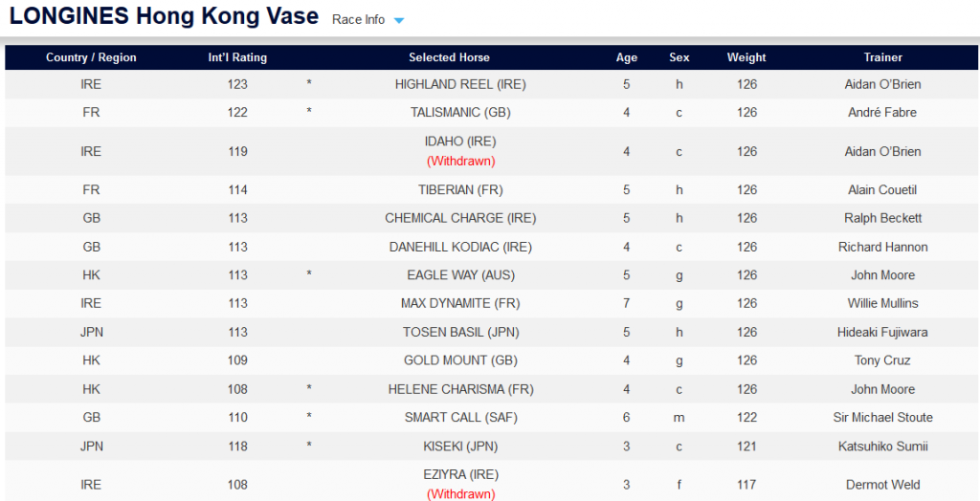Select the Weight column header
The height and width of the screenshot is (501, 980).
coord(746,57)
